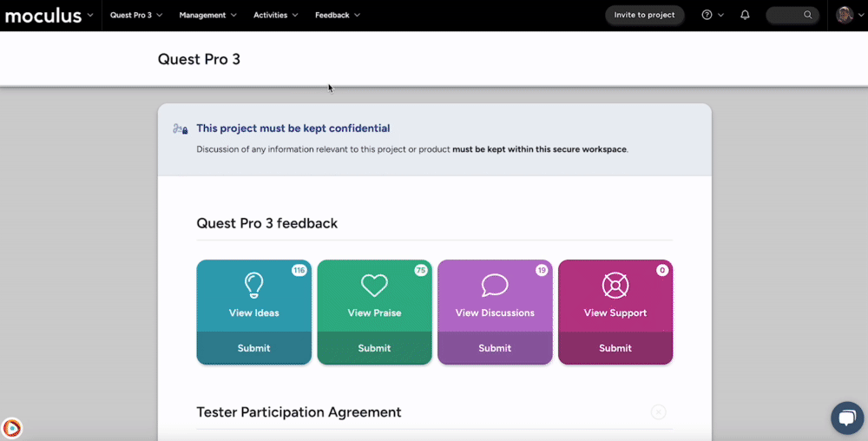The height and width of the screenshot is (441, 868).
Task: Open the chat widget bubble
Action: pos(846,418)
